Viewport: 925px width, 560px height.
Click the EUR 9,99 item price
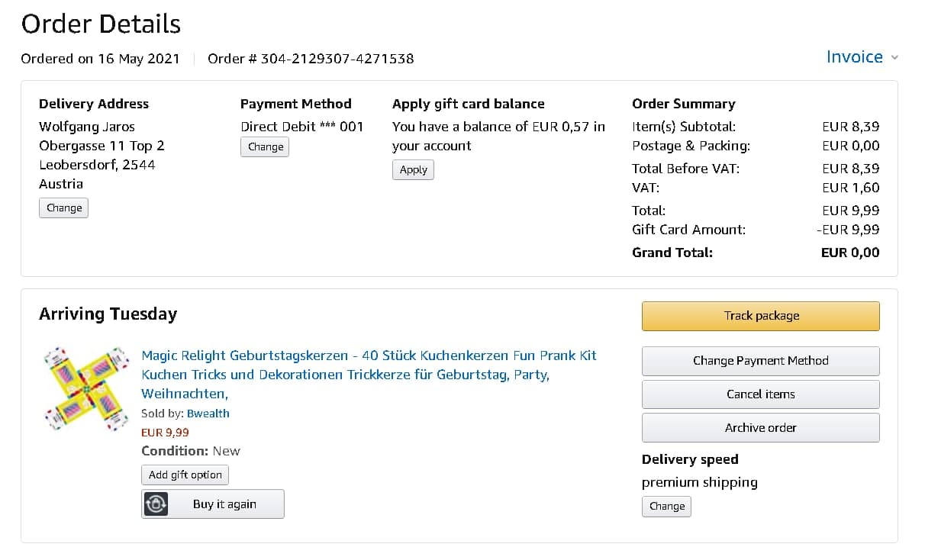coord(165,433)
